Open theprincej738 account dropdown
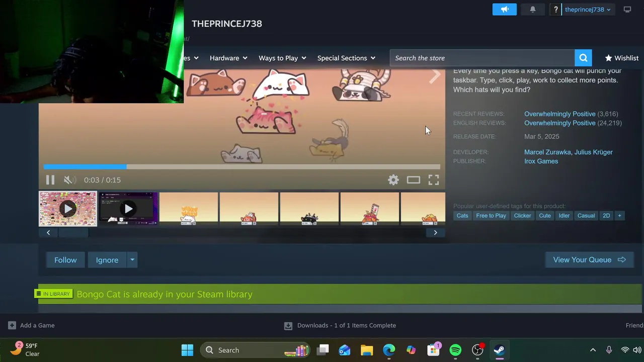Screen dimensions: 644x362 [588, 10]
